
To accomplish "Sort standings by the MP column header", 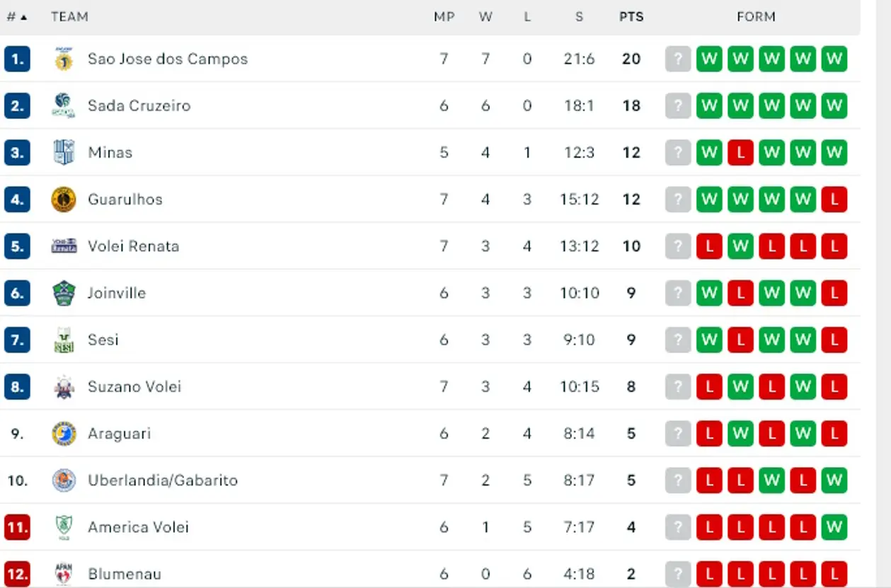I will click(x=444, y=17).
